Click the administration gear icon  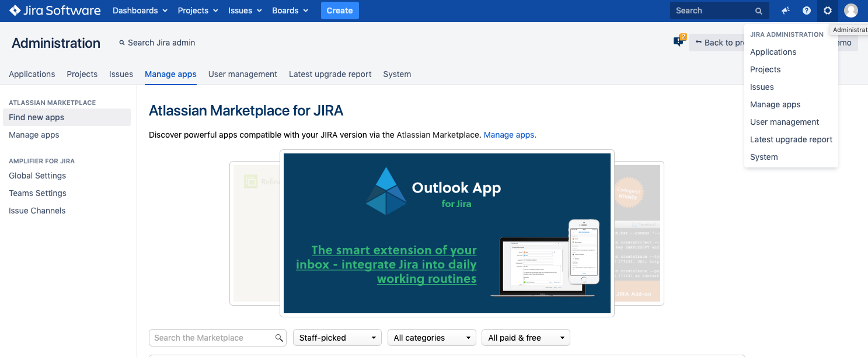point(828,10)
